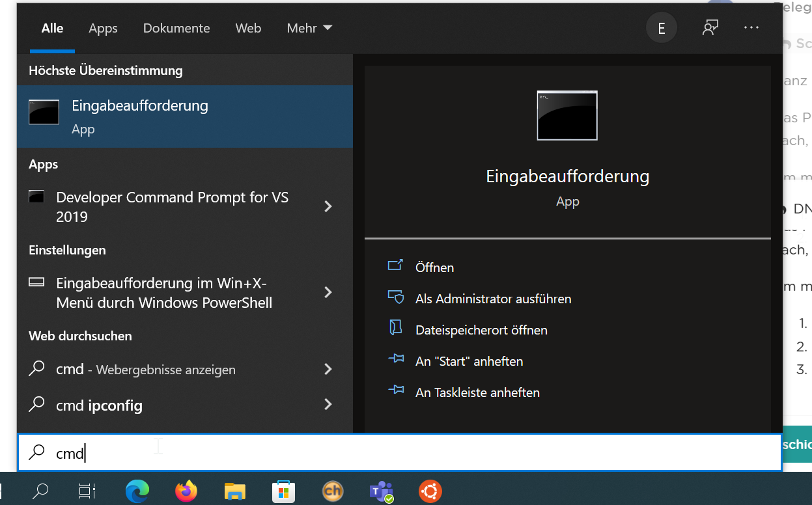This screenshot has width=812, height=505.
Task: Open the three-dot options menu
Action: pyautogui.click(x=751, y=28)
